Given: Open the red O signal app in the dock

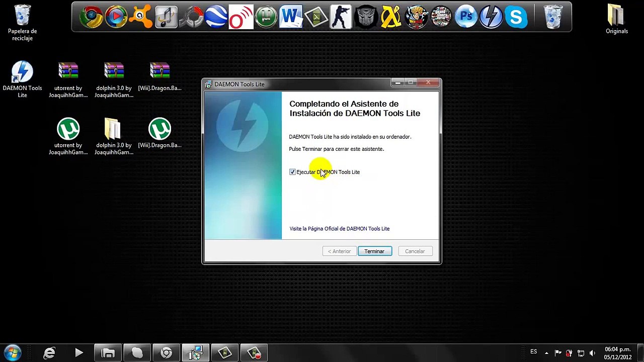Looking at the screenshot, I should [241, 17].
